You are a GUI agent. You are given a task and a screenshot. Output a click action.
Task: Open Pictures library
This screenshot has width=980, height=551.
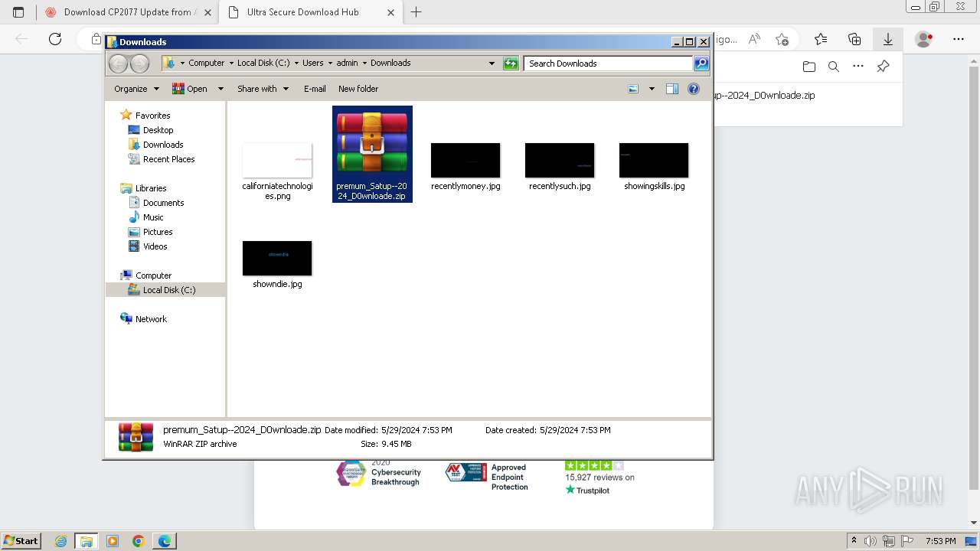click(x=158, y=232)
